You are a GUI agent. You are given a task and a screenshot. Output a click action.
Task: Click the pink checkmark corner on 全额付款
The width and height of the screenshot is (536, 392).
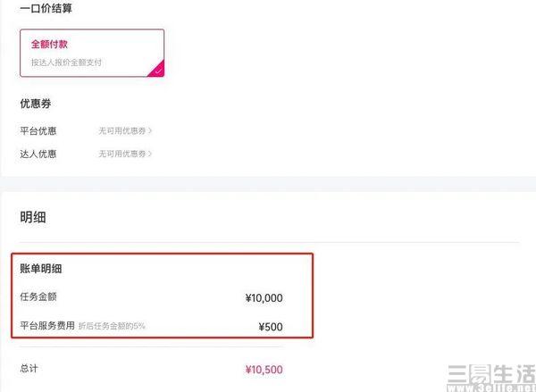pos(157,70)
